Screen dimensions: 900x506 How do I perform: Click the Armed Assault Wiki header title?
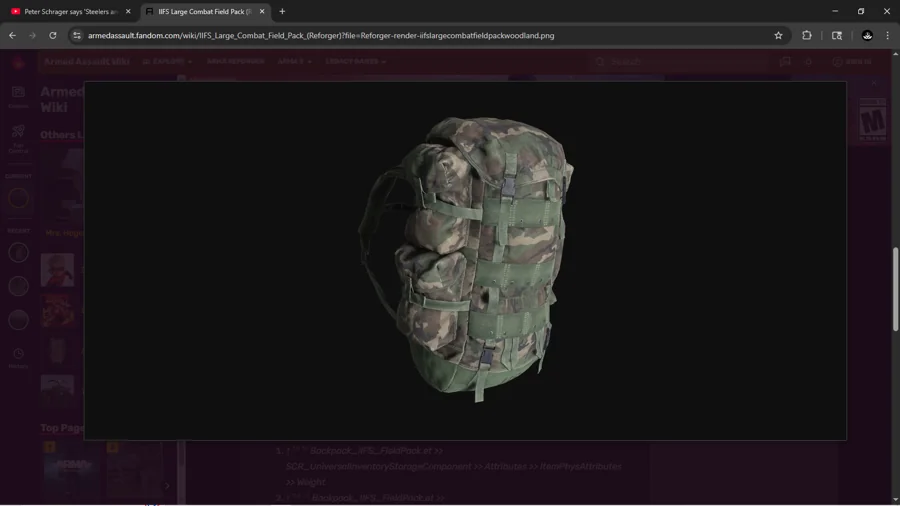click(87, 61)
